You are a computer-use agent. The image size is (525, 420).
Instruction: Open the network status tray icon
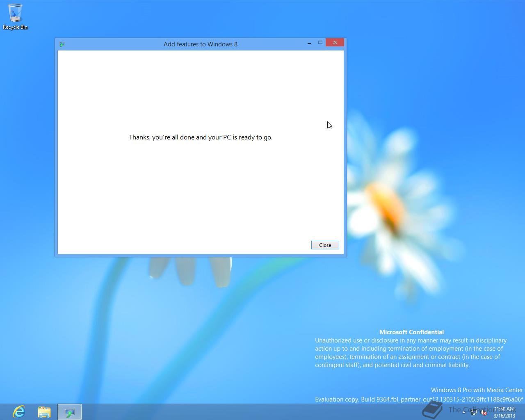coord(474,412)
